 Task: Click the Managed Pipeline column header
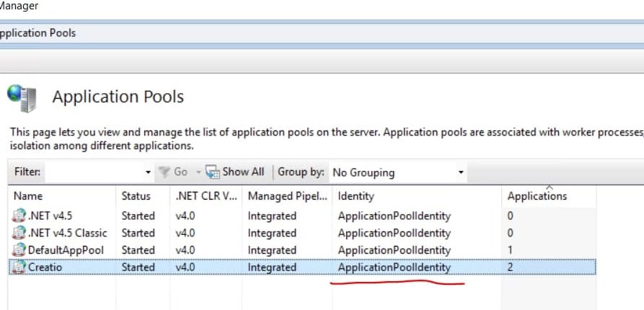point(287,196)
